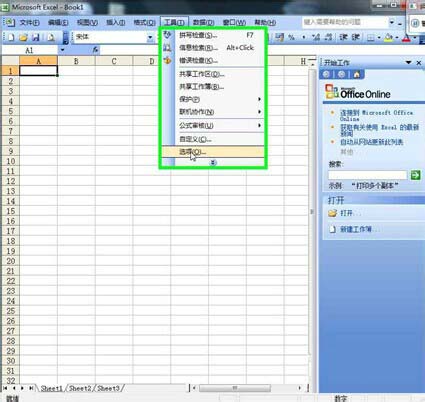Click 新建工作簿 new workbook link
The image size is (425, 402).
[356, 229]
